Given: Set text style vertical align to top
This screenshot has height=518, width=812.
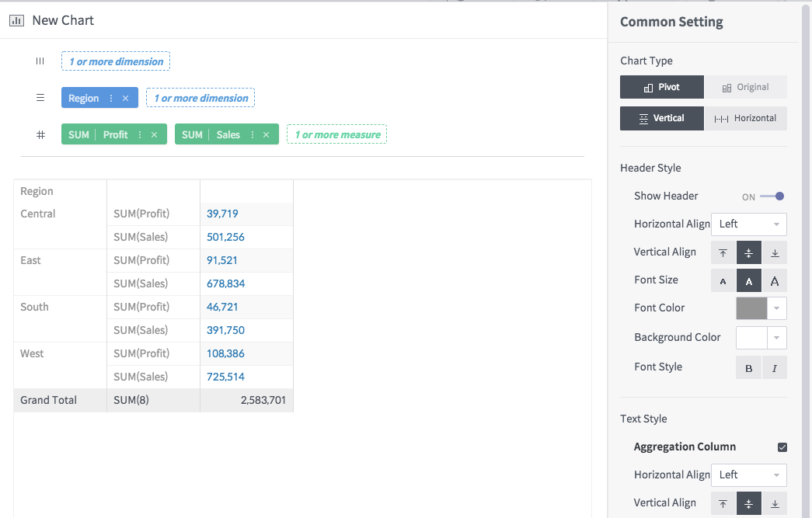Looking at the screenshot, I should [x=723, y=503].
